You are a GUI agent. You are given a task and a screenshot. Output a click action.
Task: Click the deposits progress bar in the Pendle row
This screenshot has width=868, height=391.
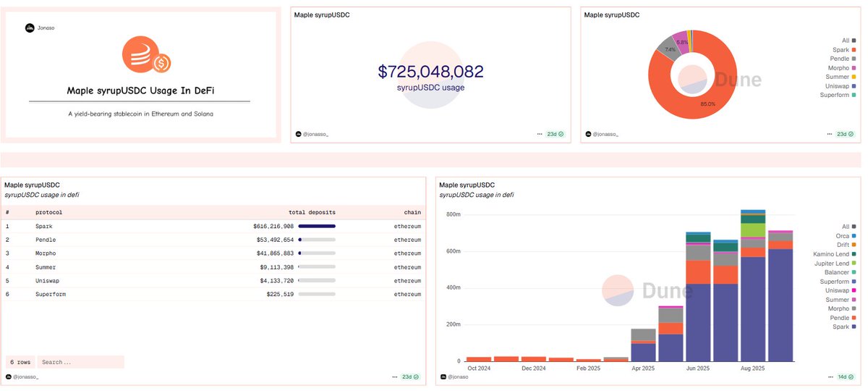[x=317, y=240]
